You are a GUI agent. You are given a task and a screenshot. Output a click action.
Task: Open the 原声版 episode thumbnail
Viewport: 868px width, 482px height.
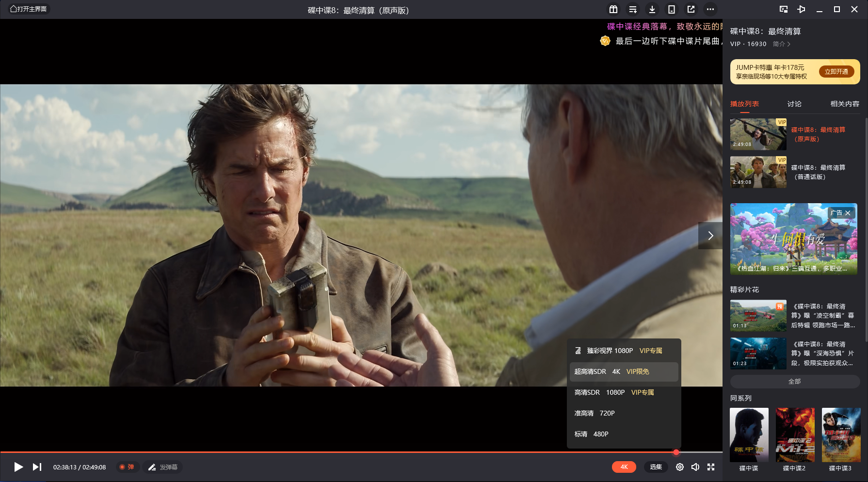758,134
